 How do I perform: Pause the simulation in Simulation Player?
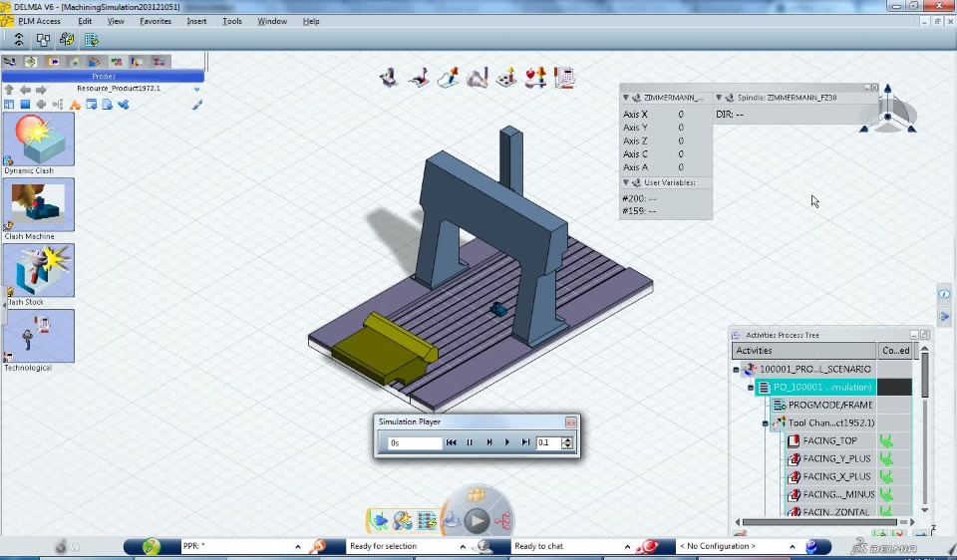point(470,442)
